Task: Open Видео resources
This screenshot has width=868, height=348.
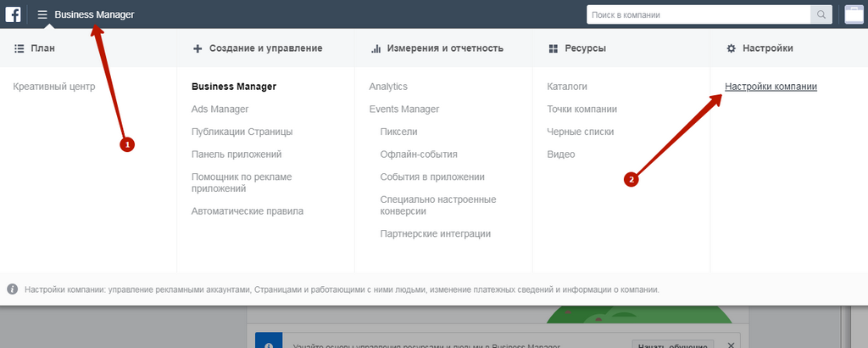Action: (x=561, y=154)
